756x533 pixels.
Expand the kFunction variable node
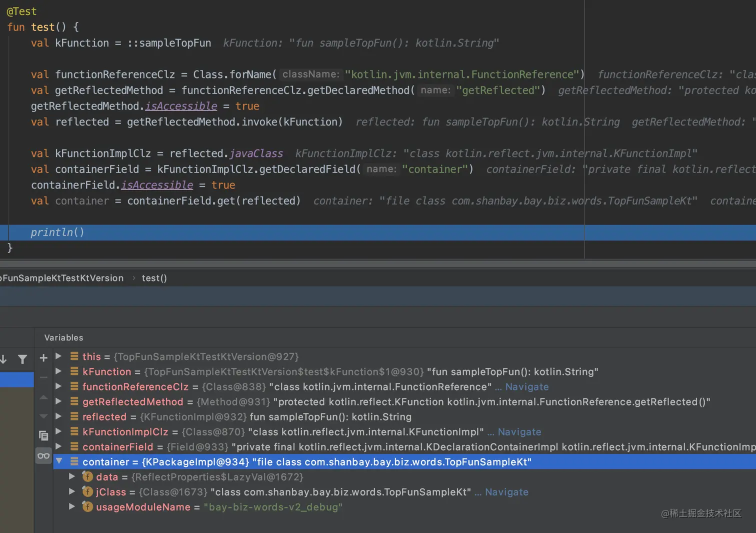tap(58, 371)
